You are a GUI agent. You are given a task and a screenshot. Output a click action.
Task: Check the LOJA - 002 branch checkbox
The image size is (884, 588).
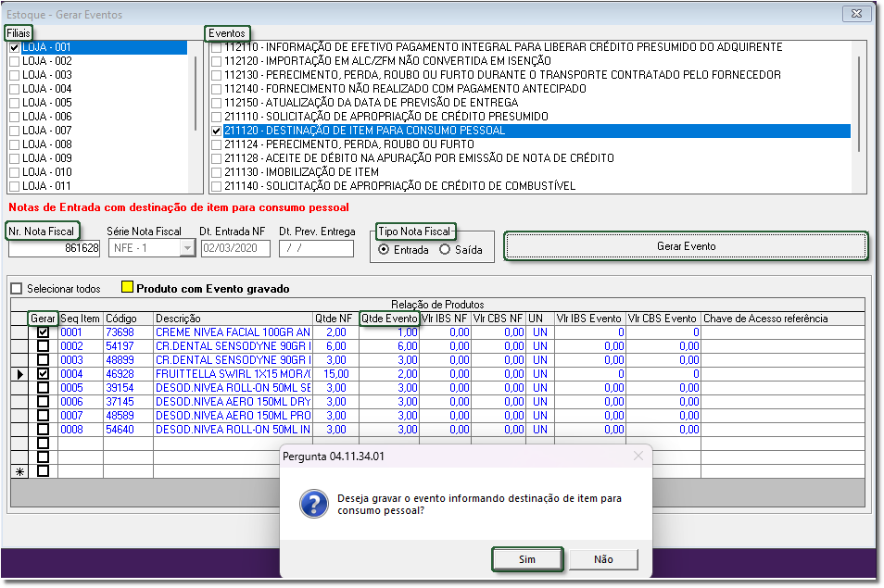point(15,61)
